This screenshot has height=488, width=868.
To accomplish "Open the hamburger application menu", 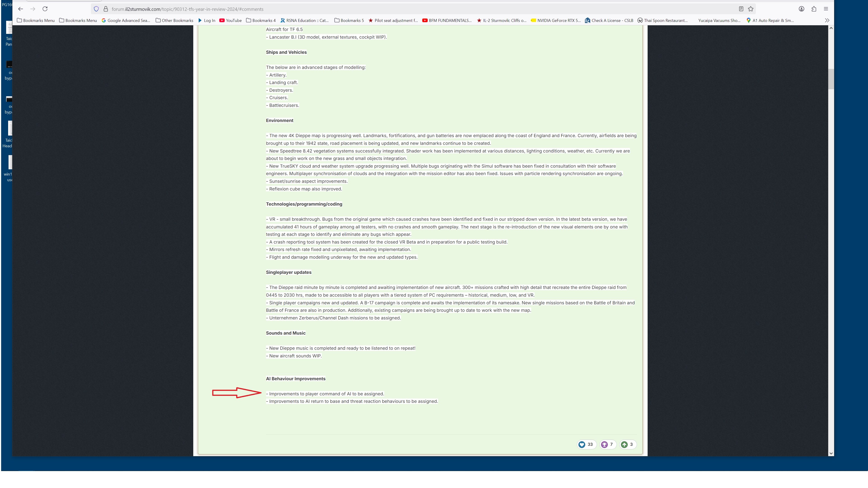I will tap(826, 9).
